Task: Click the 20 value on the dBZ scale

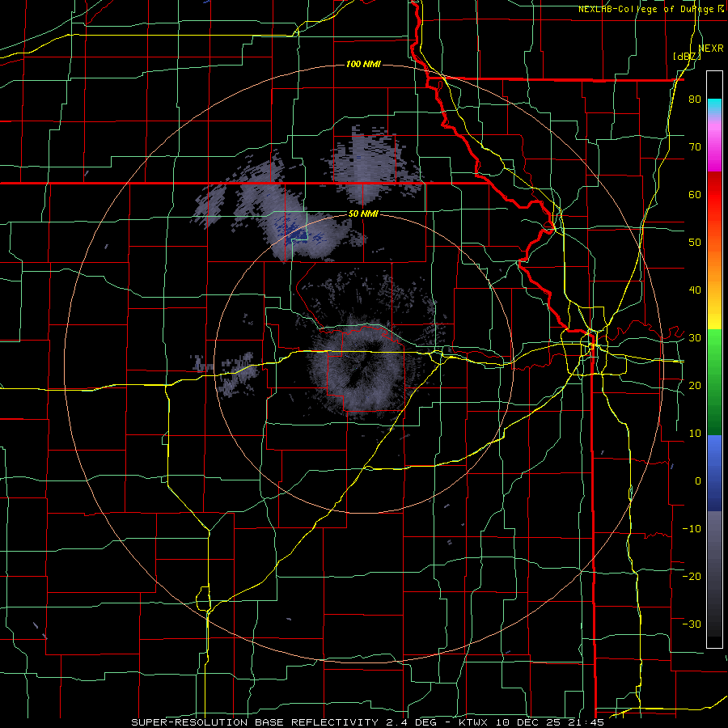Action: [695, 385]
